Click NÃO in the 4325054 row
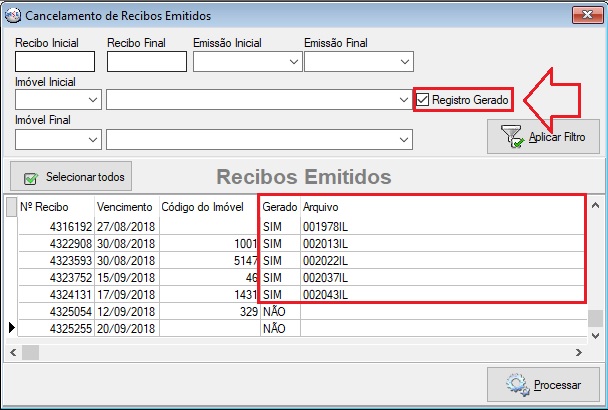The height and width of the screenshot is (410, 608). point(274,311)
